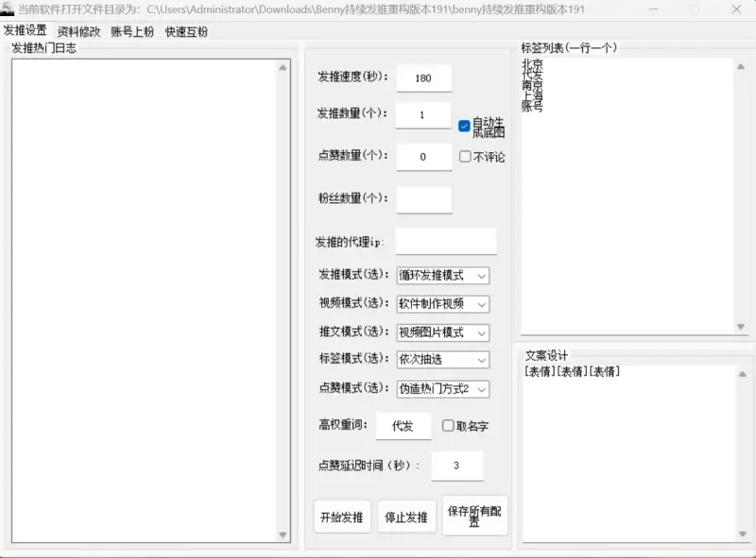Open the 标签模式 dropdown showing 依次抽选
Image resolution: width=756 pixels, height=558 pixels.
click(x=444, y=360)
